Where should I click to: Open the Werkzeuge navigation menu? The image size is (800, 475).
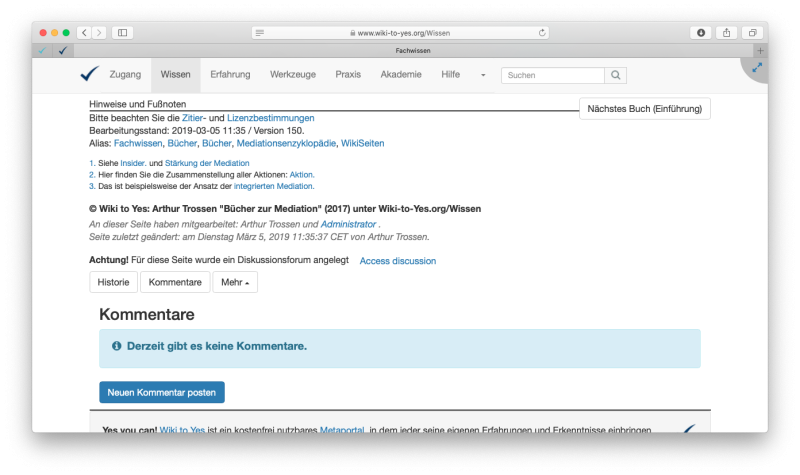click(x=293, y=75)
